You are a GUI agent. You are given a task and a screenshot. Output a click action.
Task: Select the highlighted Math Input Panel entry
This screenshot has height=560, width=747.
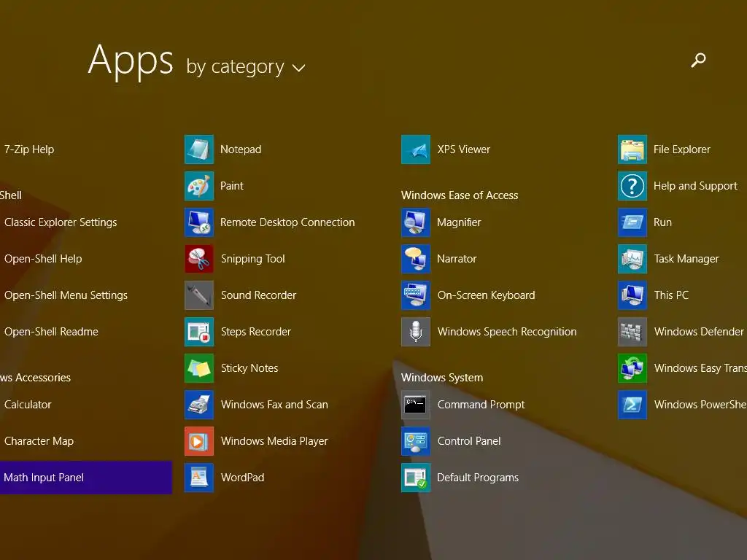coord(86,478)
